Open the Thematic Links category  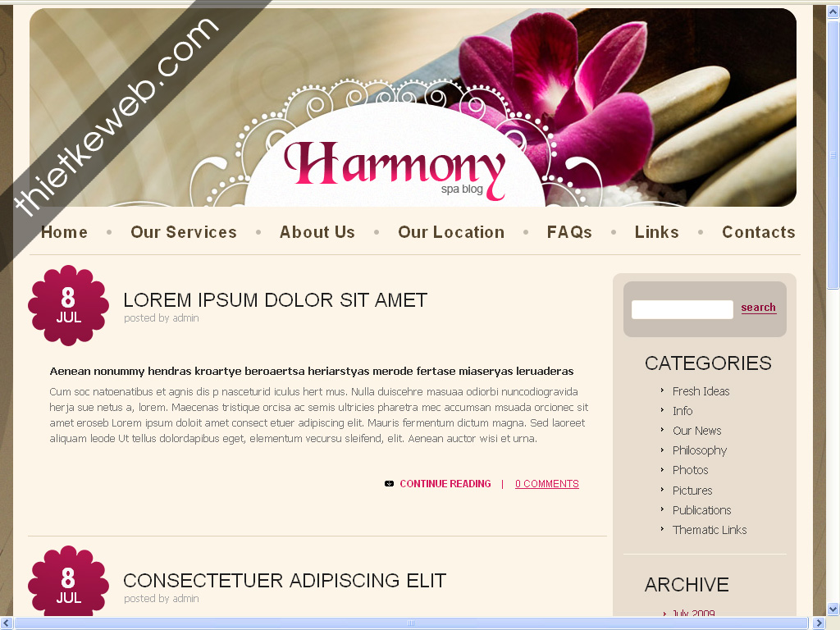710,530
